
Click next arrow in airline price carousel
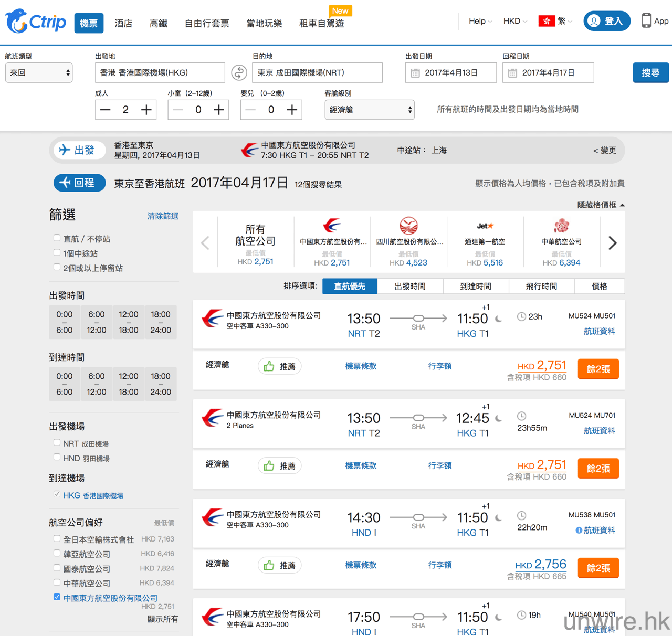(612, 243)
